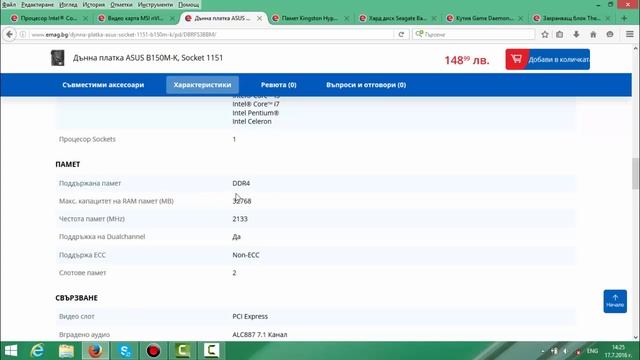Open the white Camtasia taskbar icon
Screen dimensions: 640x360
(211, 351)
